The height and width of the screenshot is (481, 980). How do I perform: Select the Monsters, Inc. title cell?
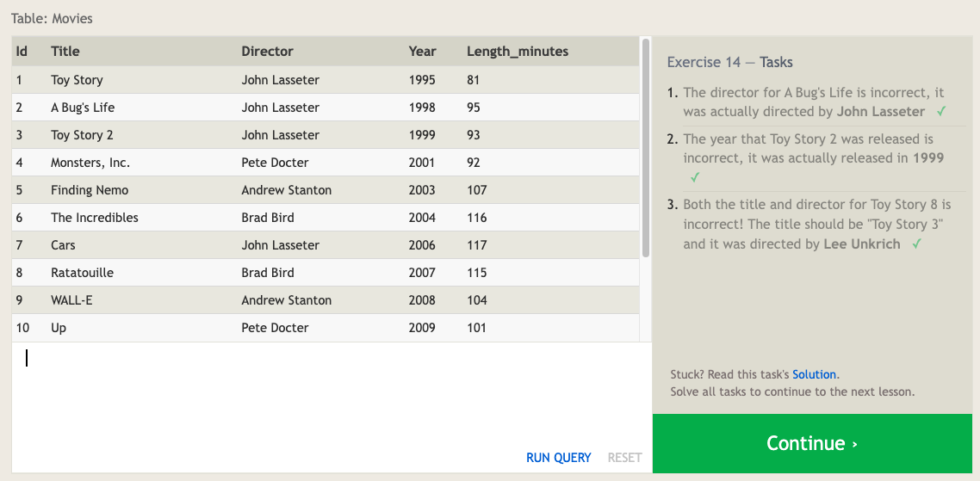pos(90,163)
